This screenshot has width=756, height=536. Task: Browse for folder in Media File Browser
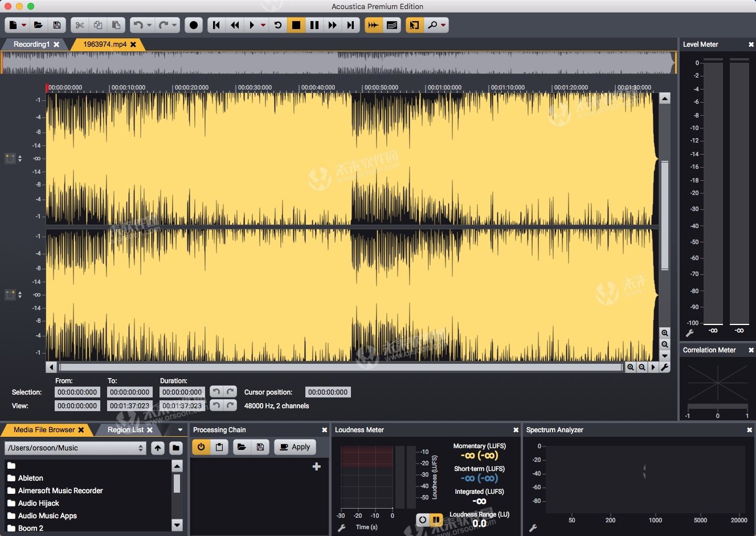click(176, 448)
